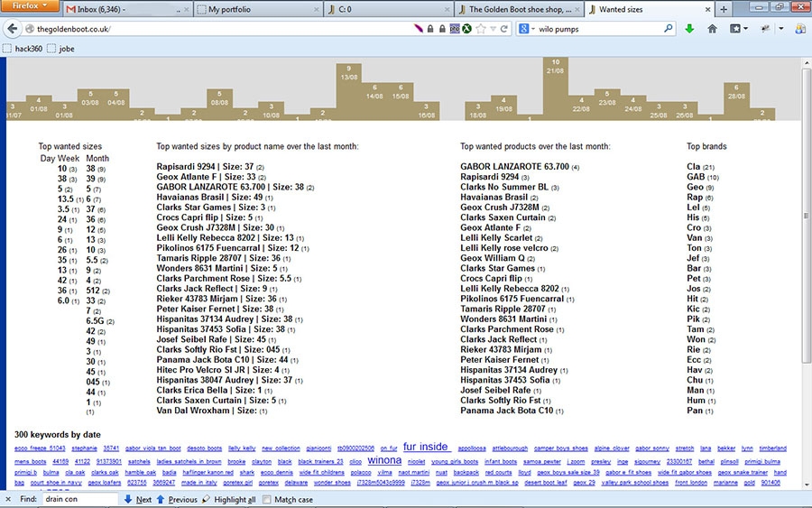Open the 'fur inside' keyword link
The image size is (812, 508).
point(426,447)
